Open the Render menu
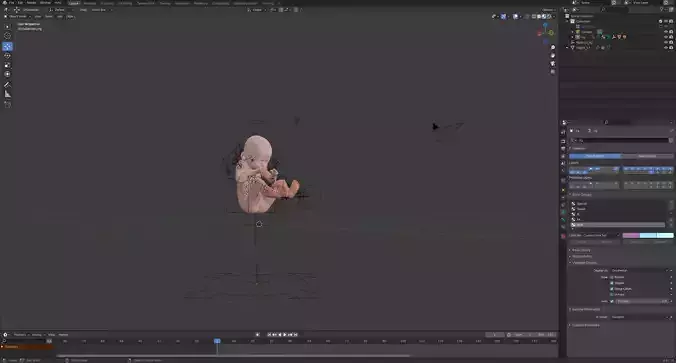Screen dimensions: 676x363 click(31, 3)
